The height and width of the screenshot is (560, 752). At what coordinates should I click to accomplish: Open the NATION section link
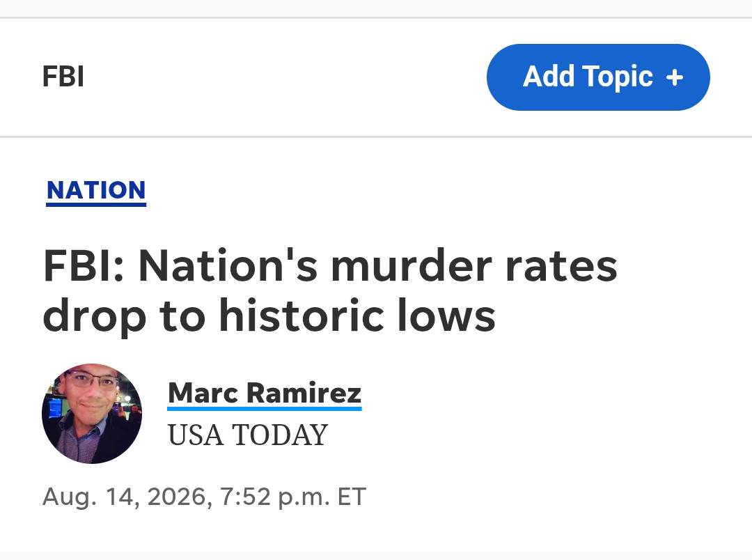click(x=96, y=192)
